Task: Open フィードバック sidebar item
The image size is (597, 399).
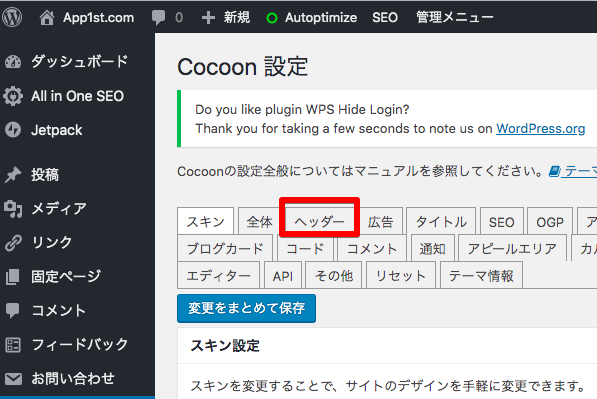Action: point(77,345)
